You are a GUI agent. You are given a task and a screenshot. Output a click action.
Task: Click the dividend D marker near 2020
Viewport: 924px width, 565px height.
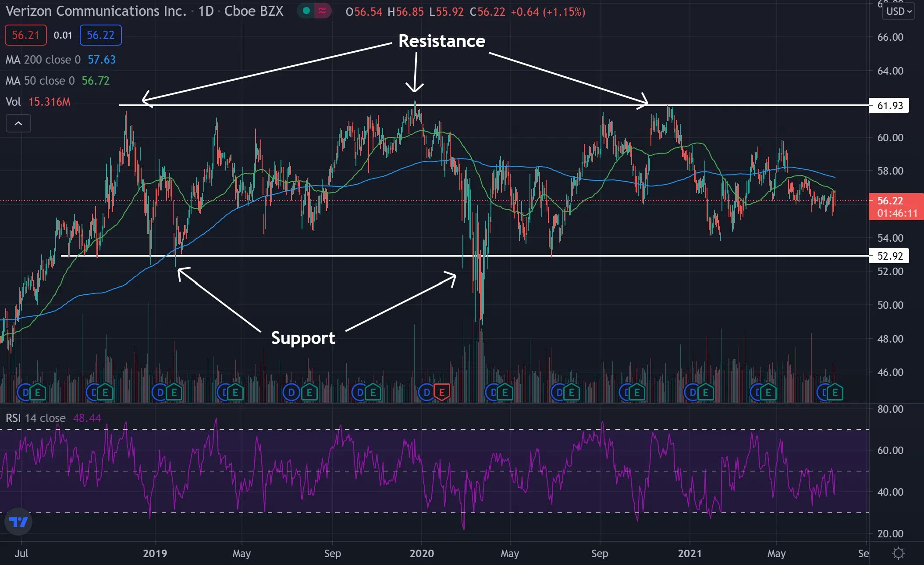(x=426, y=392)
